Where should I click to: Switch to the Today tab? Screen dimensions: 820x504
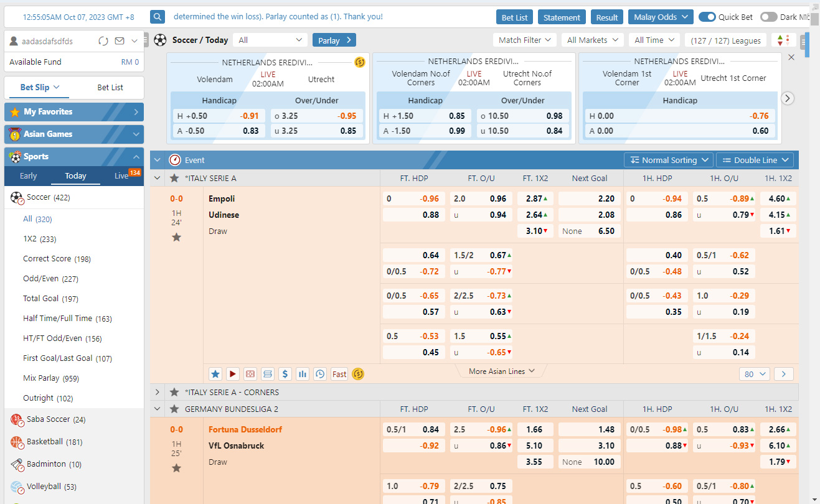tap(75, 175)
